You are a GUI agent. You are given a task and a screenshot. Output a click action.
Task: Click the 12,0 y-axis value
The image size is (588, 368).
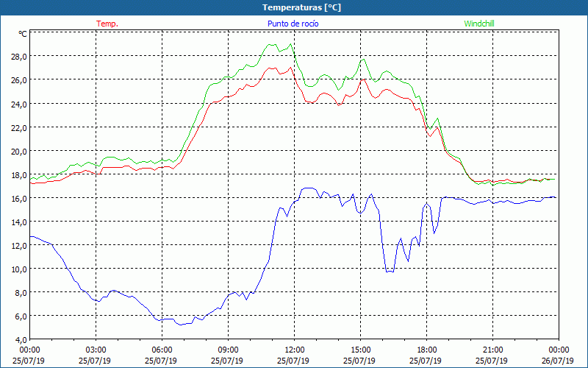click(20, 245)
